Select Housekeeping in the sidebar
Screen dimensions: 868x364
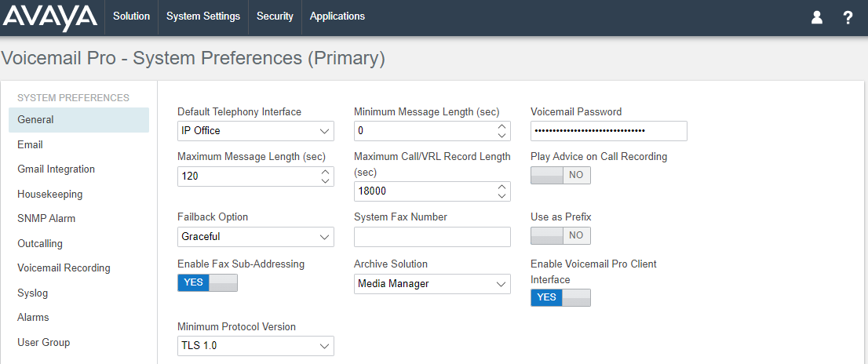point(49,195)
